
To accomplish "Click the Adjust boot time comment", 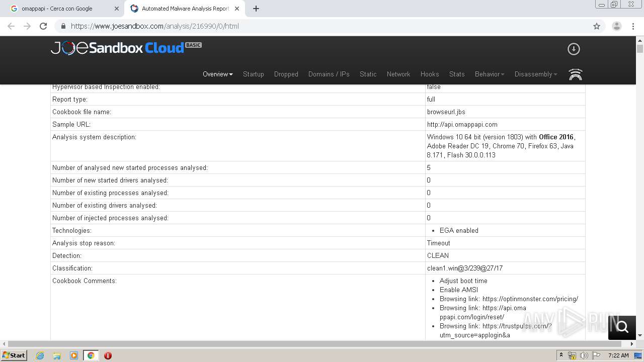I will point(463,281).
